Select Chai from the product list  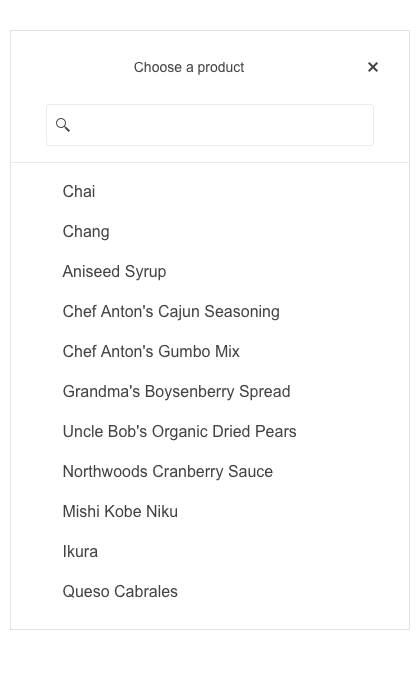(x=210, y=191)
